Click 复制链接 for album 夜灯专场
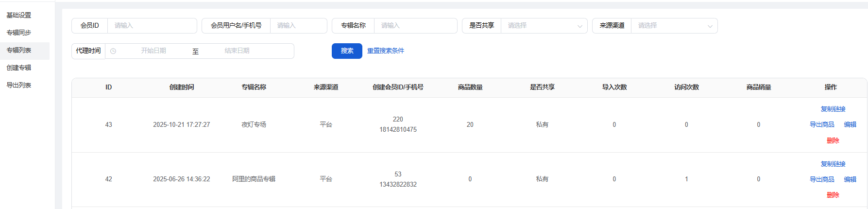 [833, 109]
